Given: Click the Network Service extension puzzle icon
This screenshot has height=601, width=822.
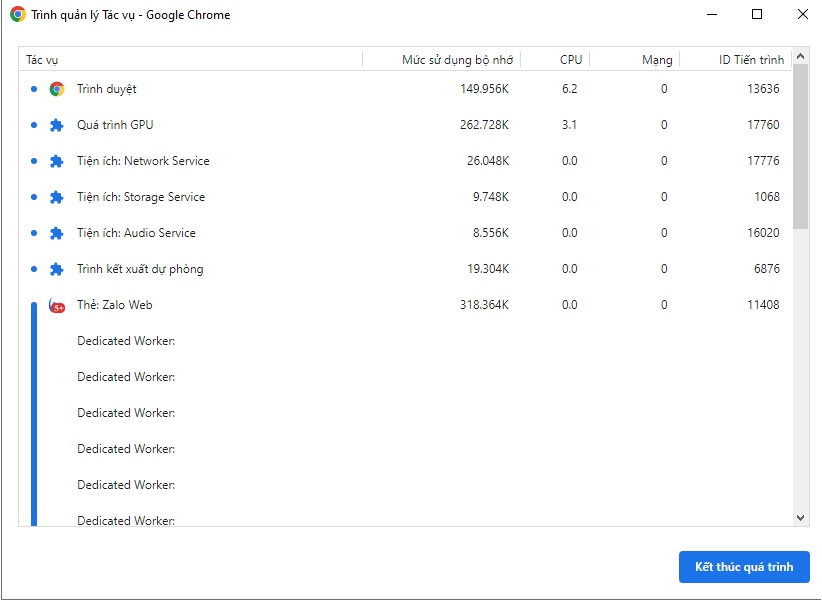Looking at the screenshot, I should 57,161.
